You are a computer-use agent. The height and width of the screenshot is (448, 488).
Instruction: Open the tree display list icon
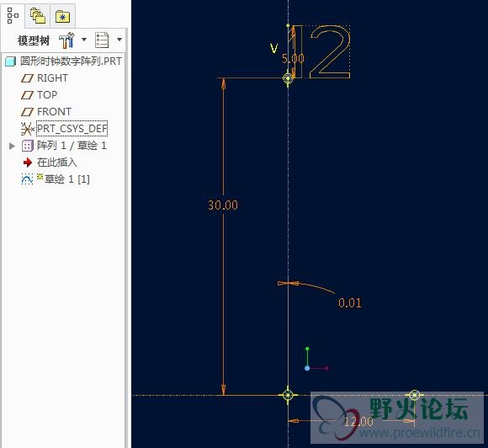click(102, 40)
